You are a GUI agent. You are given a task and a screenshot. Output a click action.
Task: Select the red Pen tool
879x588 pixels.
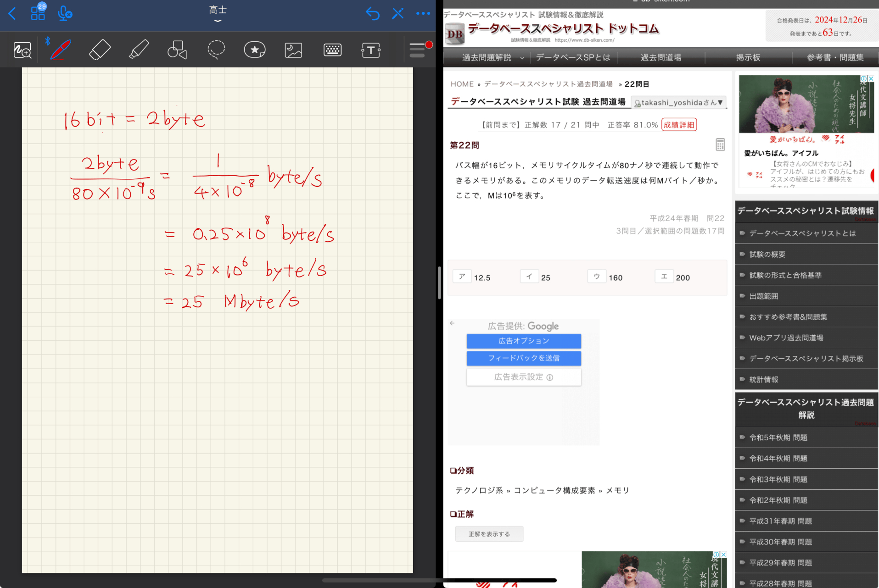coord(61,50)
